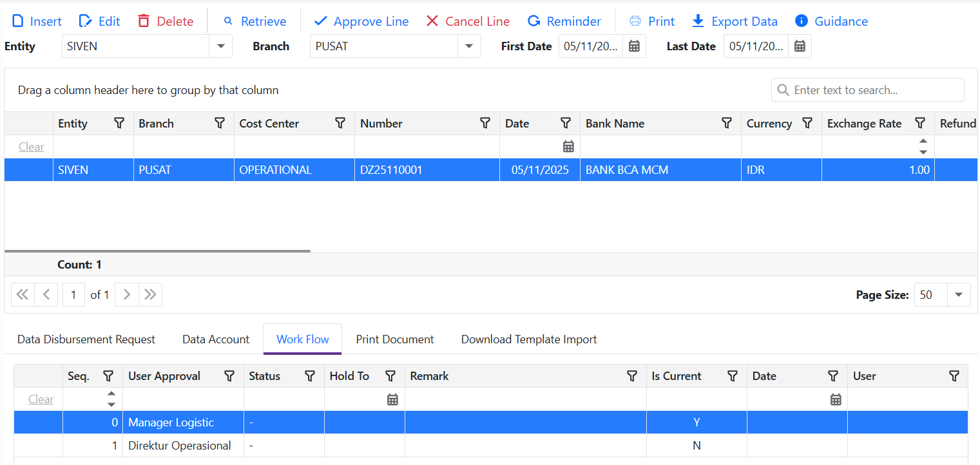This screenshot has height=465, width=980.
Task: Click Cancel Line in the toolbar
Action: [468, 21]
